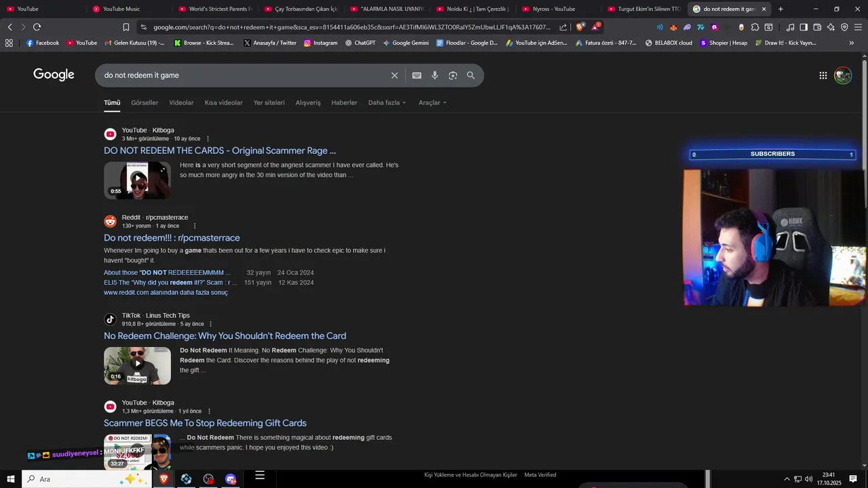This screenshot has width=868, height=488.
Task: Switch to the Görseller tab
Action: click(144, 103)
